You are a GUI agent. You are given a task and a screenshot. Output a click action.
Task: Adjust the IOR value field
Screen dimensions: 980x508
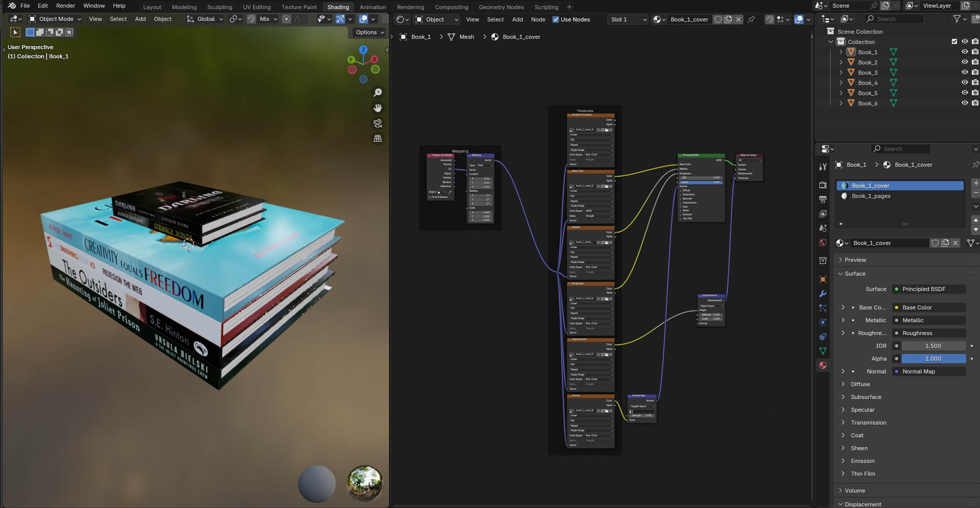pyautogui.click(x=933, y=346)
